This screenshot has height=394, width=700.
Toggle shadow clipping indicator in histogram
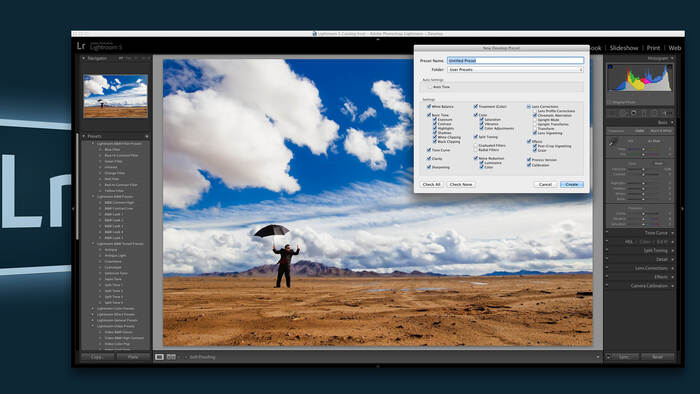610,67
